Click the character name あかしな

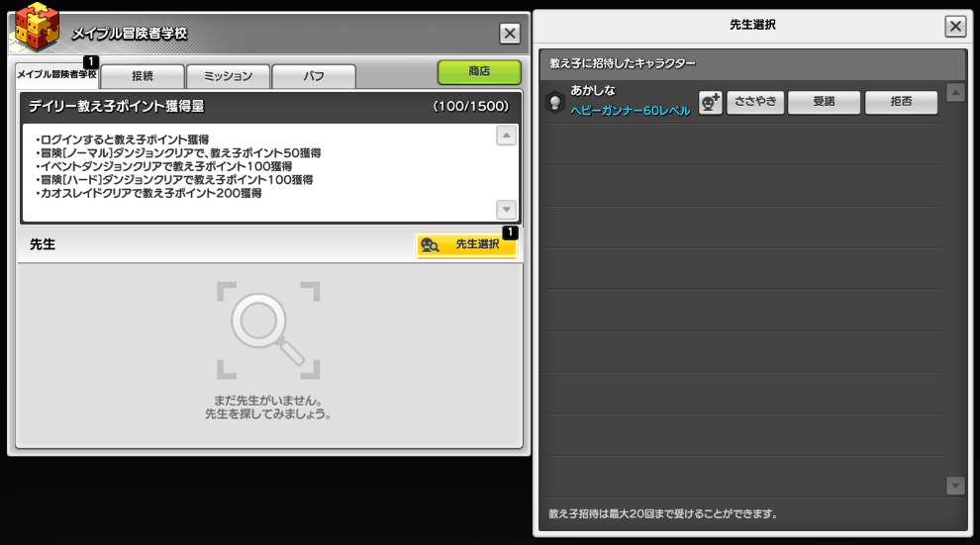[593, 91]
